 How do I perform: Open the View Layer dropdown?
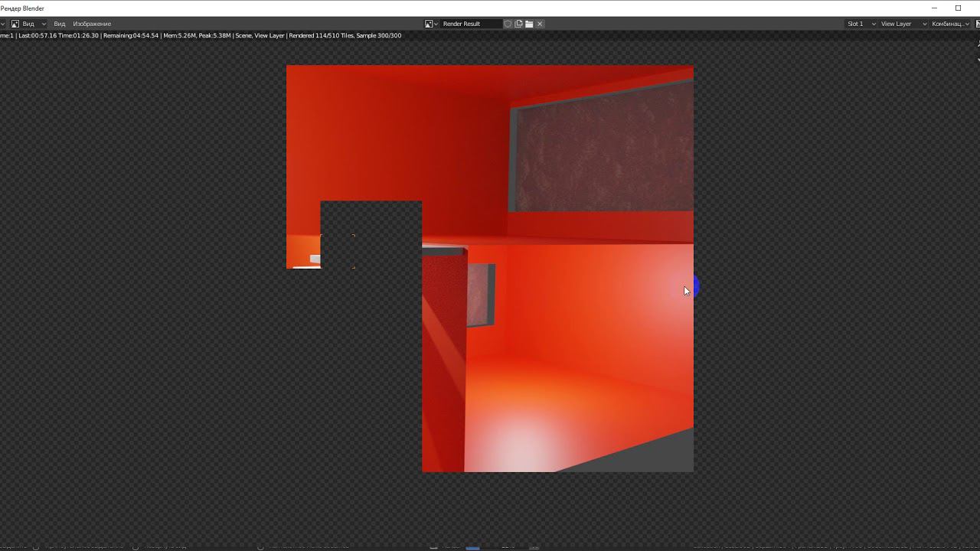(x=903, y=24)
